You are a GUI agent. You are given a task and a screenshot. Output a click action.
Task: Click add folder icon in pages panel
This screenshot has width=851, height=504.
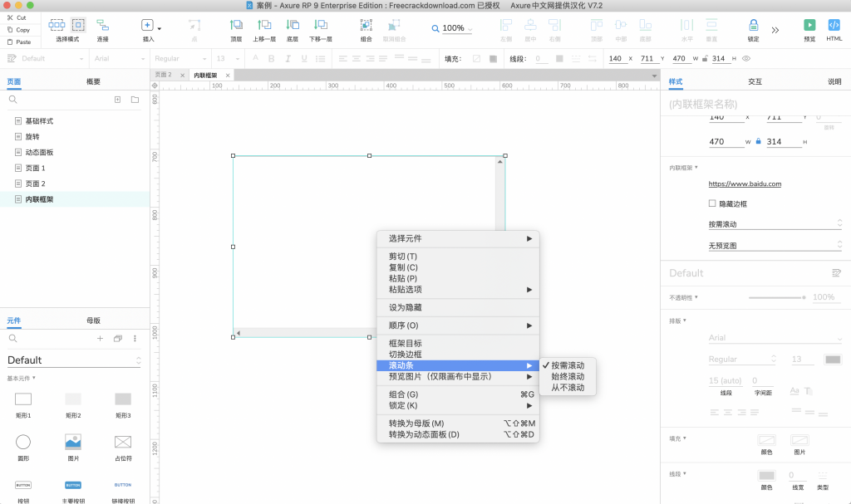(x=135, y=100)
